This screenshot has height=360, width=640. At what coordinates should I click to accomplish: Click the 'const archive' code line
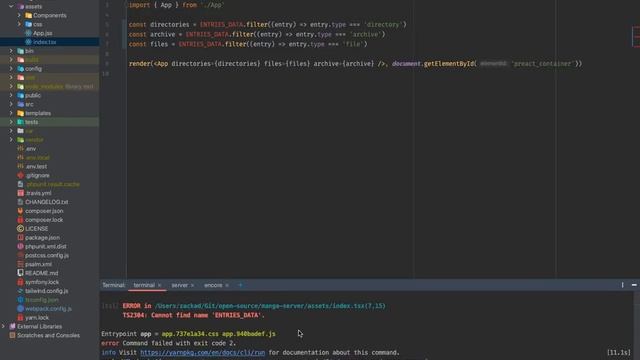click(x=257, y=34)
